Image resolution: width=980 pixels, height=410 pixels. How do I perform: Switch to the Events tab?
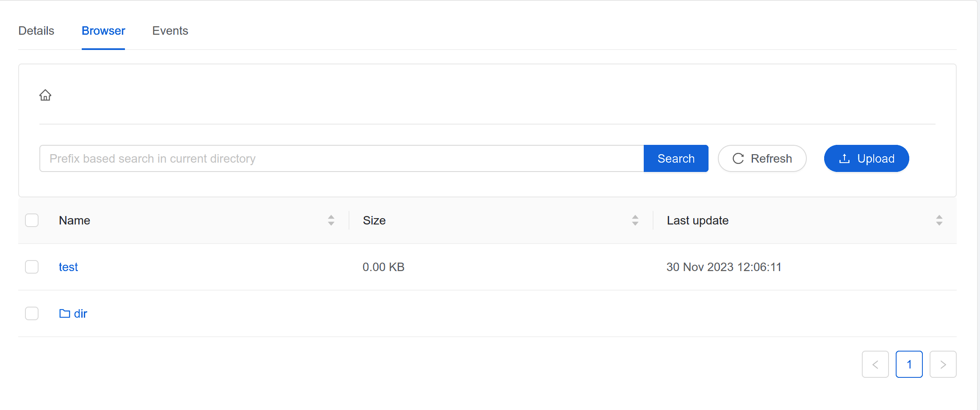click(170, 30)
